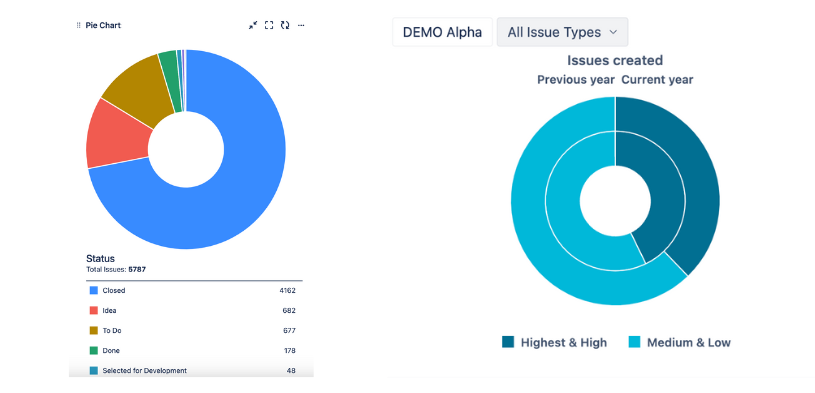Open the To Do status link
815x393 pixels.
click(x=112, y=331)
